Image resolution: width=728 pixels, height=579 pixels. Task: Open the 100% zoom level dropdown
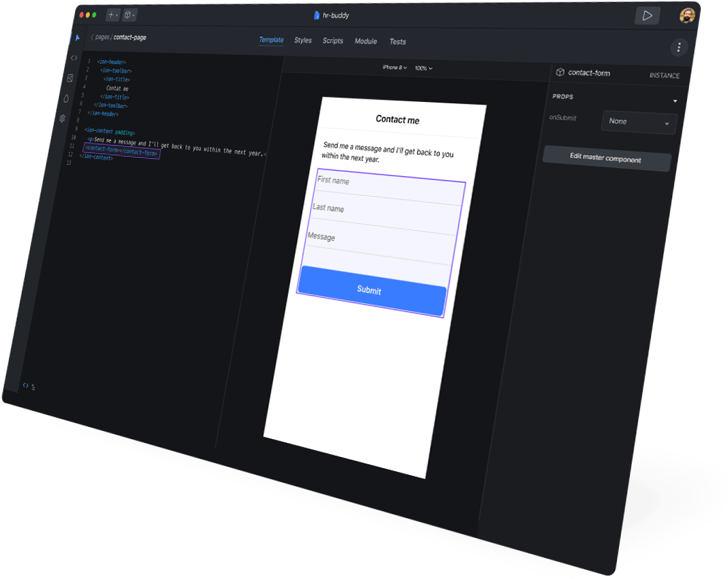pyautogui.click(x=423, y=68)
